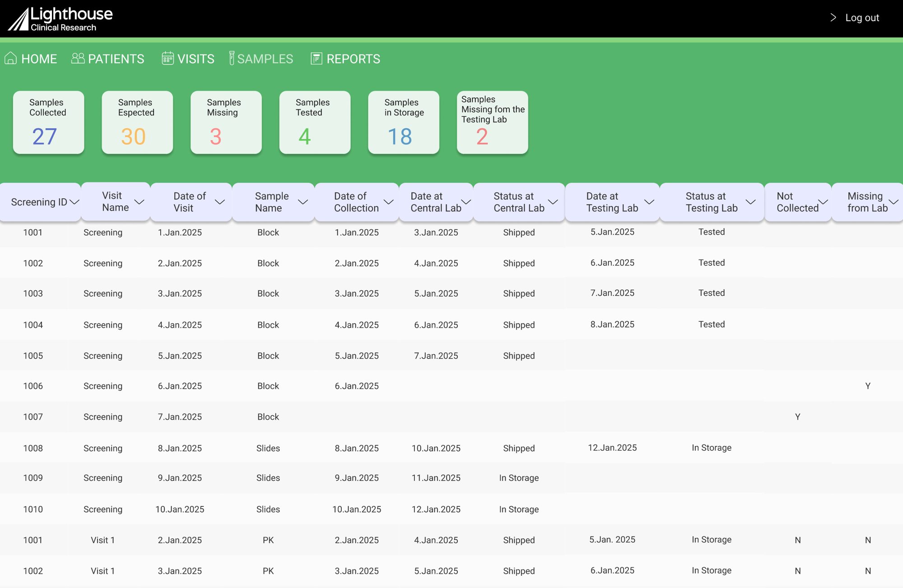Expand the Status at Testing Lab filter

click(751, 202)
